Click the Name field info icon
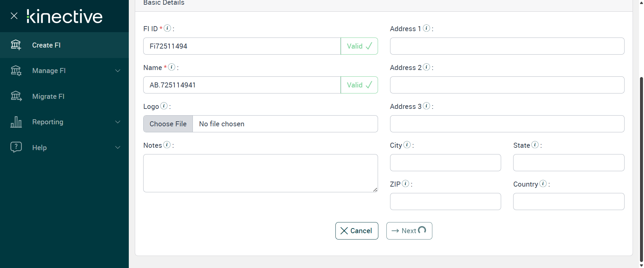Screen dimensions: 644x268 (x=171, y=67)
